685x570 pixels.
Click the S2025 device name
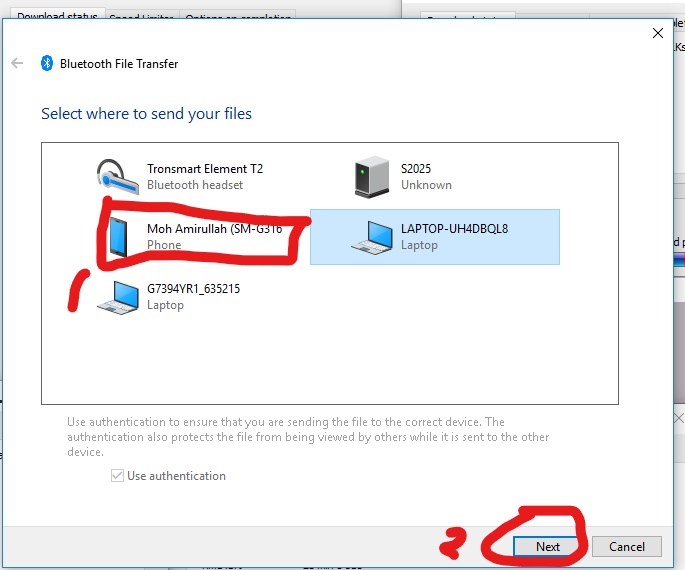[x=416, y=169]
